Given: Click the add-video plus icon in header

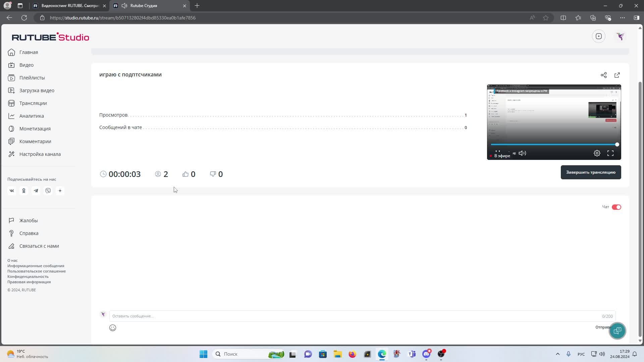Looking at the screenshot, I should (598, 36).
